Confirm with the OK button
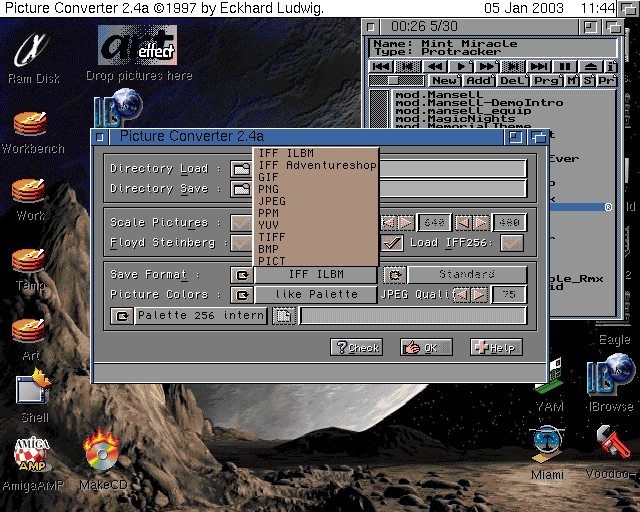This screenshot has height=512, width=640. point(426,347)
